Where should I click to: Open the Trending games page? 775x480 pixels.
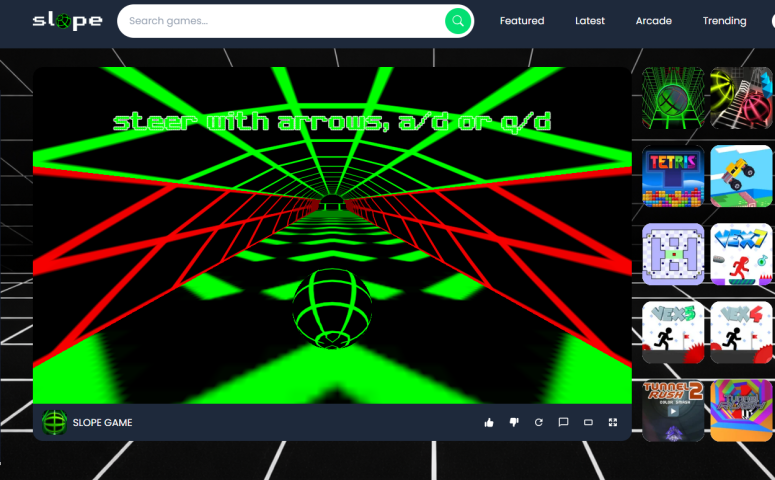[x=724, y=21]
